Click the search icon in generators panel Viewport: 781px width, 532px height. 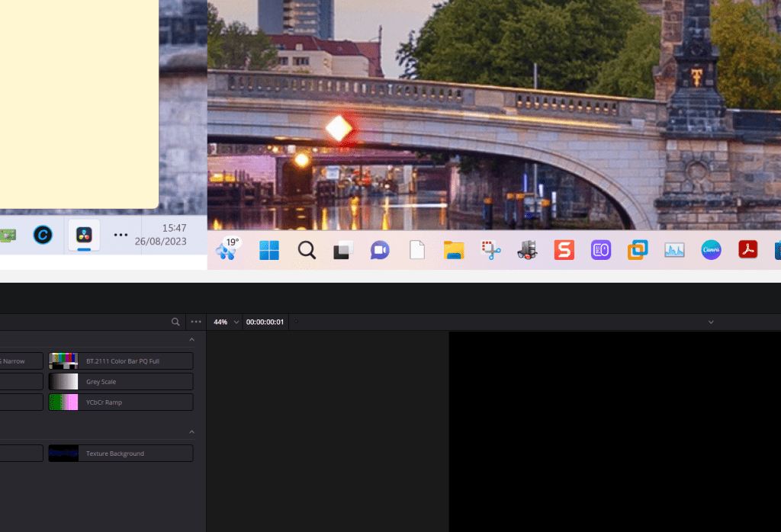click(x=175, y=322)
